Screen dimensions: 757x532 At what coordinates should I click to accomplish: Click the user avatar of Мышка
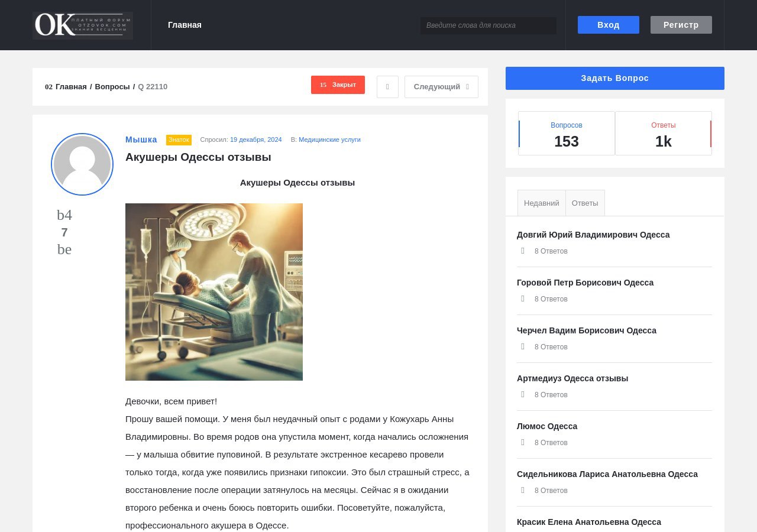(x=82, y=164)
